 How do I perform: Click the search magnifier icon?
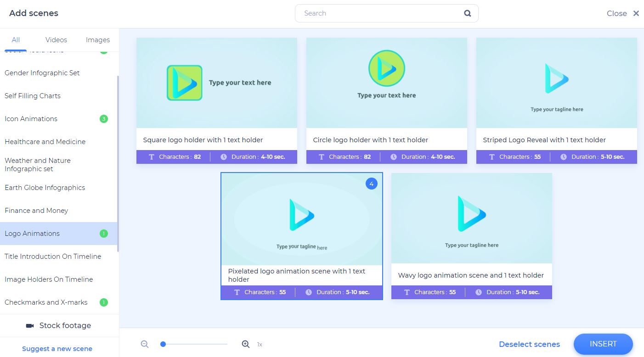(x=467, y=13)
